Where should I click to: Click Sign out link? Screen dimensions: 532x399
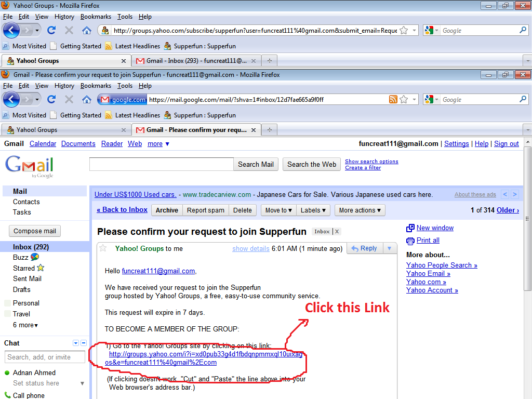pyautogui.click(x=506, y=143)
